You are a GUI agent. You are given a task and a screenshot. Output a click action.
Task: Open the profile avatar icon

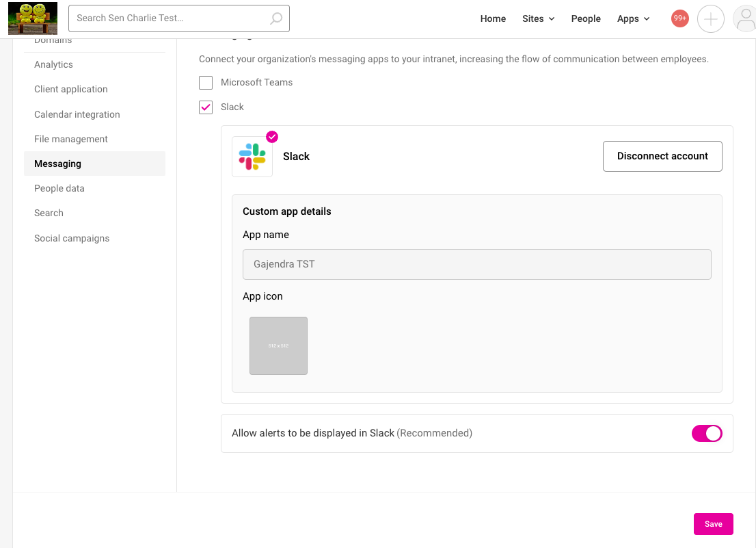tap(744, 18)
